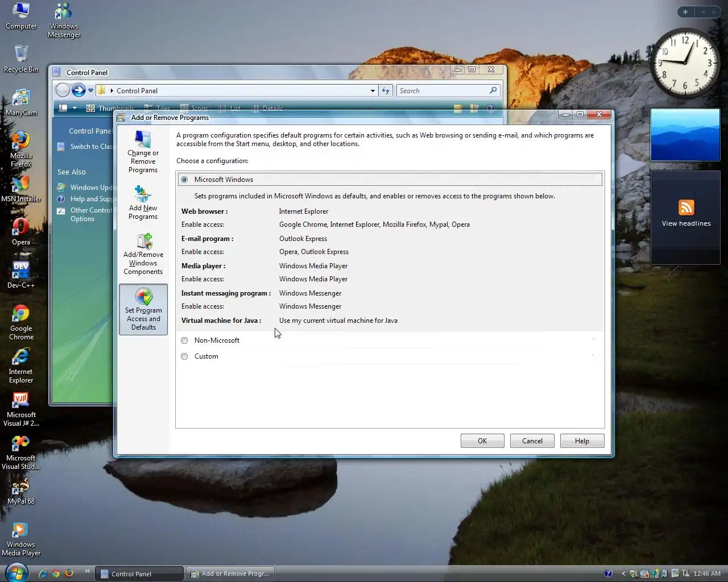
Task: Launch MyPal 68 from desktop
Action: [x=21, y=491]
